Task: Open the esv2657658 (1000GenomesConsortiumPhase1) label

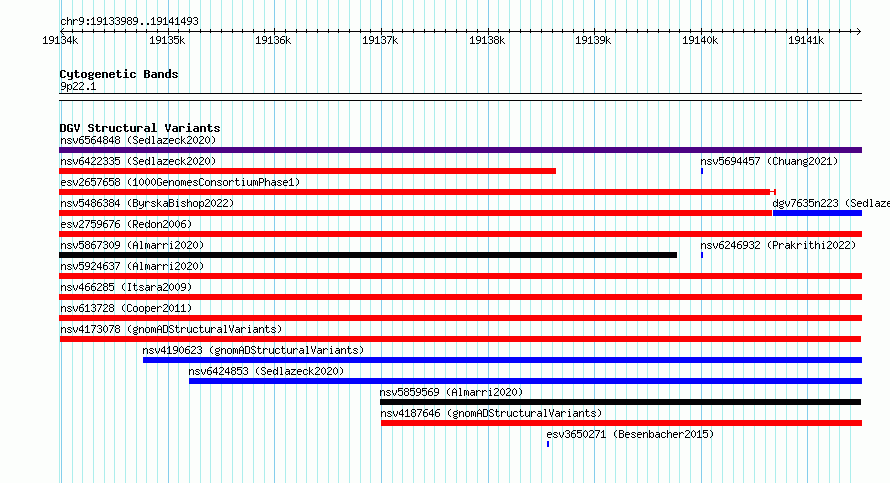Action: pos(180,182)
